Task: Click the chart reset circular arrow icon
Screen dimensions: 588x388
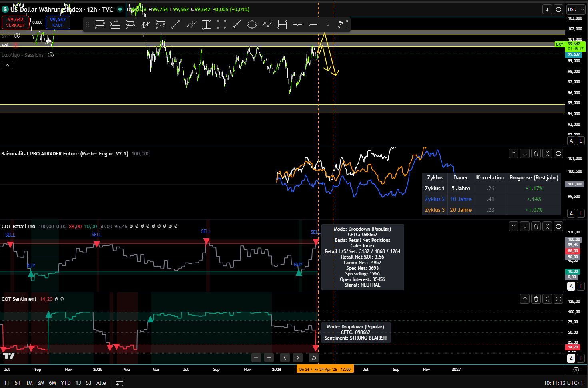Action: coord(313,358)
